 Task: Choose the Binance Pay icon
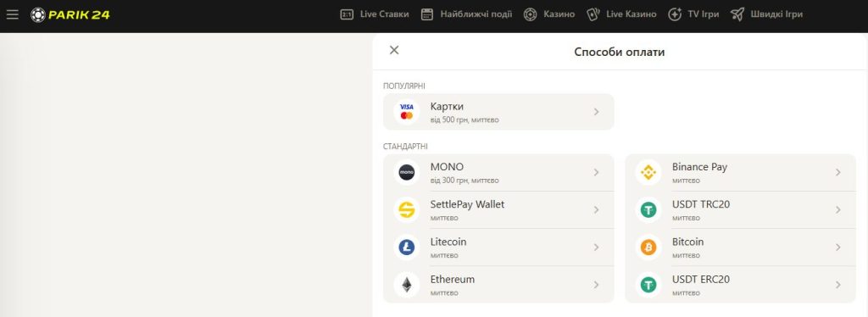tap(648, 173)
